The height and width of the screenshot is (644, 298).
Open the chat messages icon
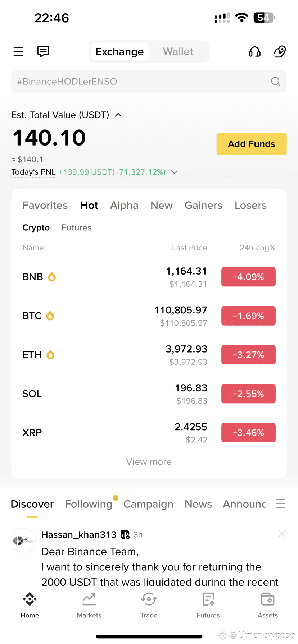(43, 51)
